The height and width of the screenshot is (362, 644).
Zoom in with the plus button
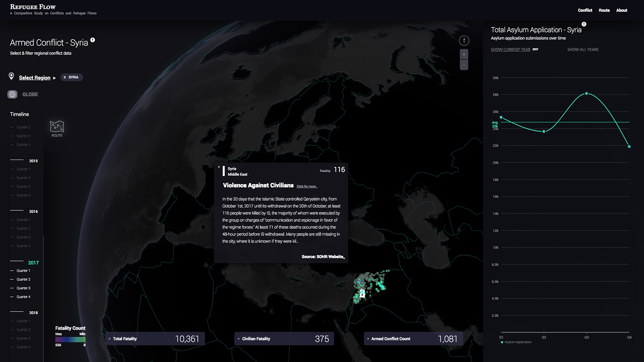464,55
